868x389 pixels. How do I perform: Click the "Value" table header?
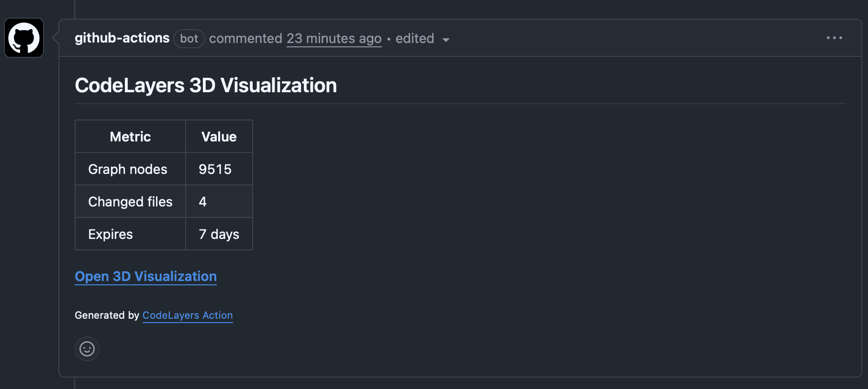218,136
